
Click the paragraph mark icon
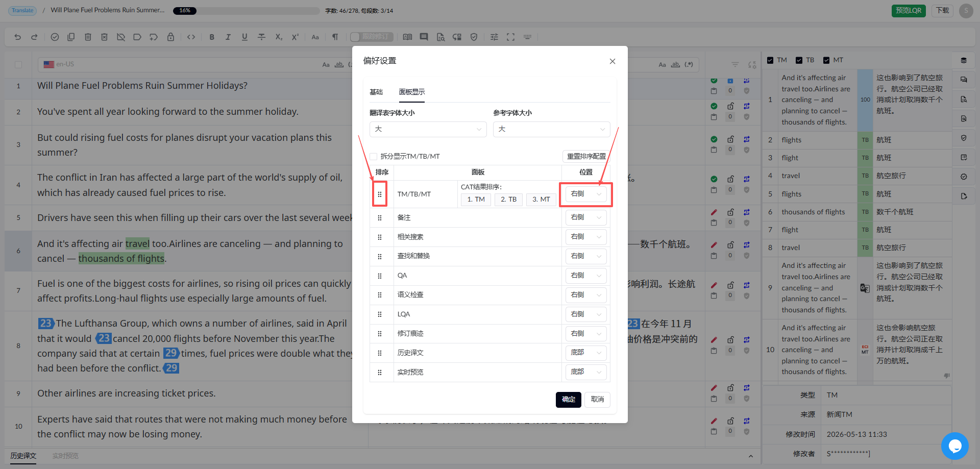coord(335,37)
